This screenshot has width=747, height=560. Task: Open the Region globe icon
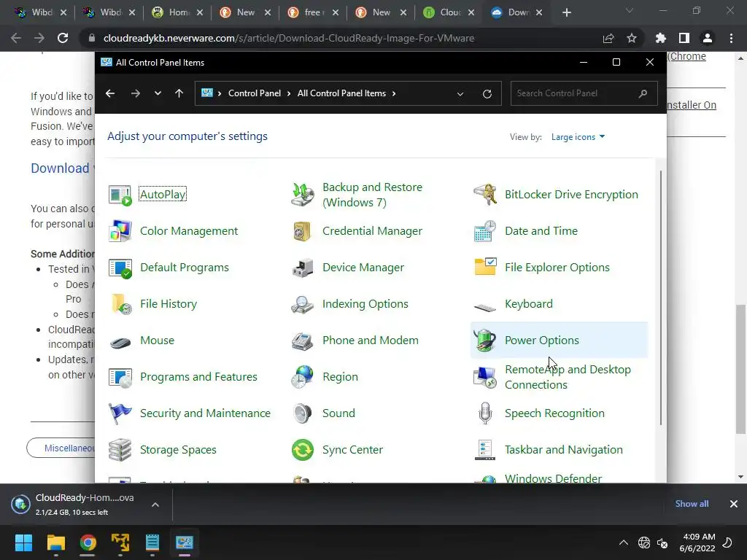(x=303, y=377)
